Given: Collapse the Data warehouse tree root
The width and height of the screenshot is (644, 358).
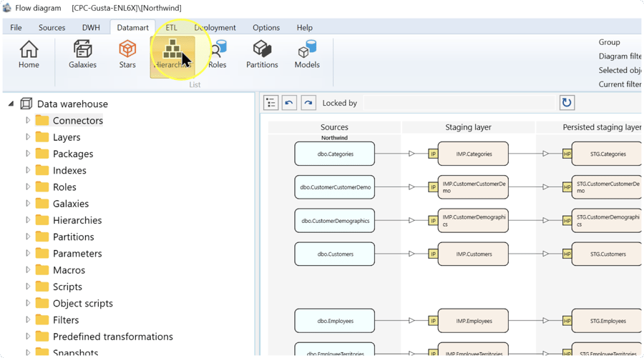Looking at the screenshot, I should [x=11, y=104].
